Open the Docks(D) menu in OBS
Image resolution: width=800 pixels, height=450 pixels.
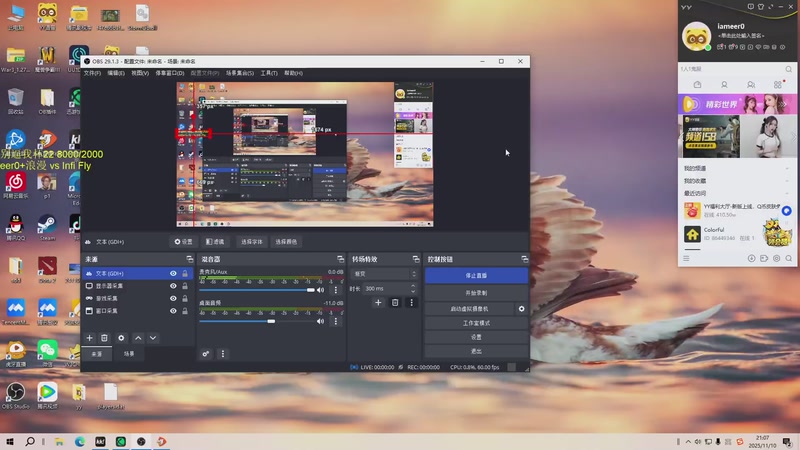tap(169, 73)
